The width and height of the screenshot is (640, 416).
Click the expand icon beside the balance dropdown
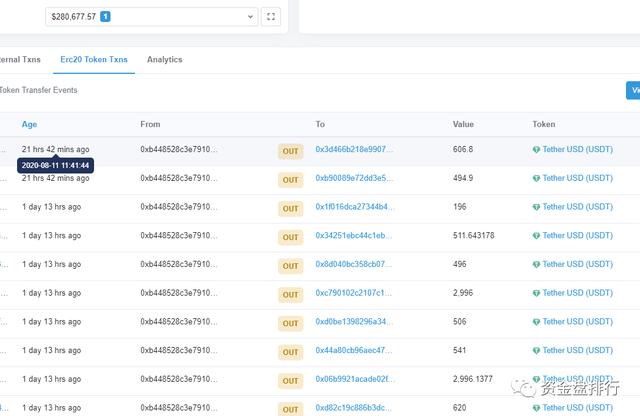[270, 17]
